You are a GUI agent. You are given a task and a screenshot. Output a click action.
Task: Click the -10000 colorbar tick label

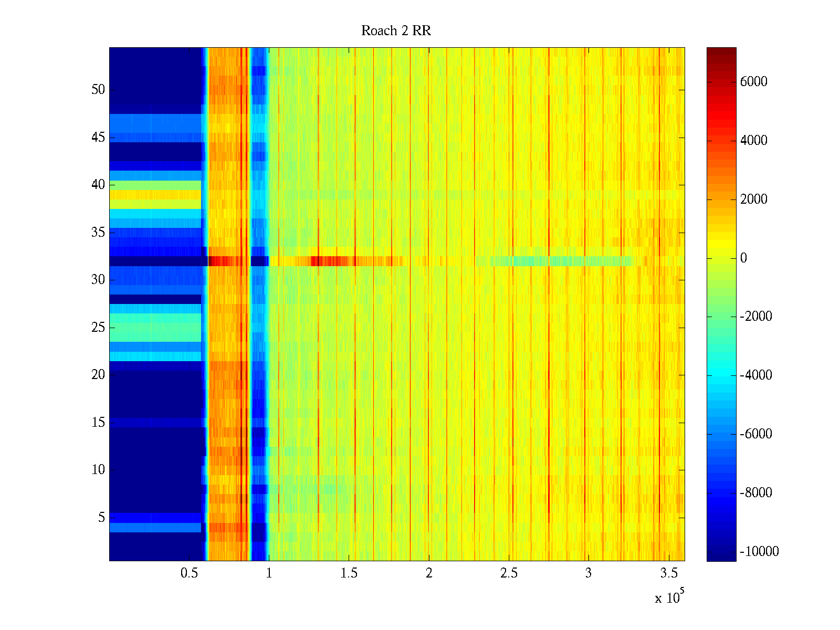pos(759,551)
